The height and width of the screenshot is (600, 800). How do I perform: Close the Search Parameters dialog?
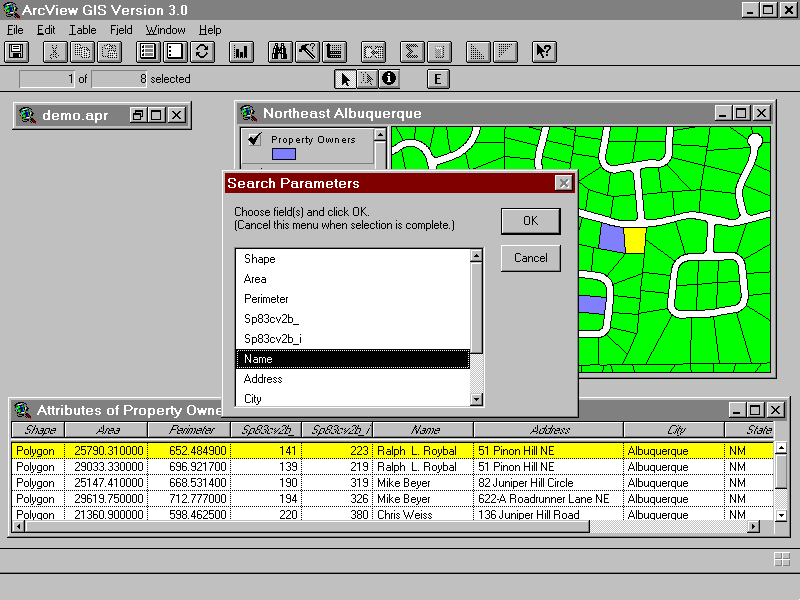(563, 183)
